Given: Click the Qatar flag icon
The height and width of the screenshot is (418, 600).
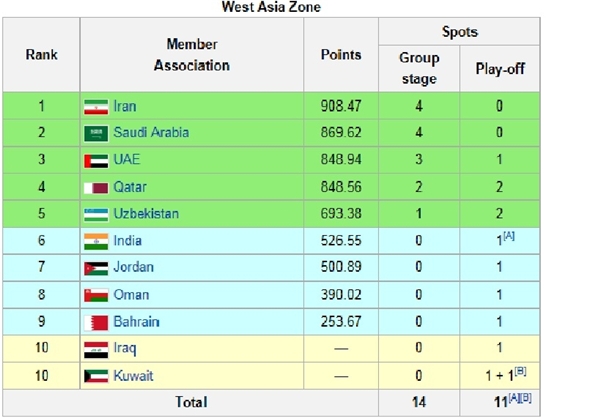Looking at the screenshot, I should [96, 188].
